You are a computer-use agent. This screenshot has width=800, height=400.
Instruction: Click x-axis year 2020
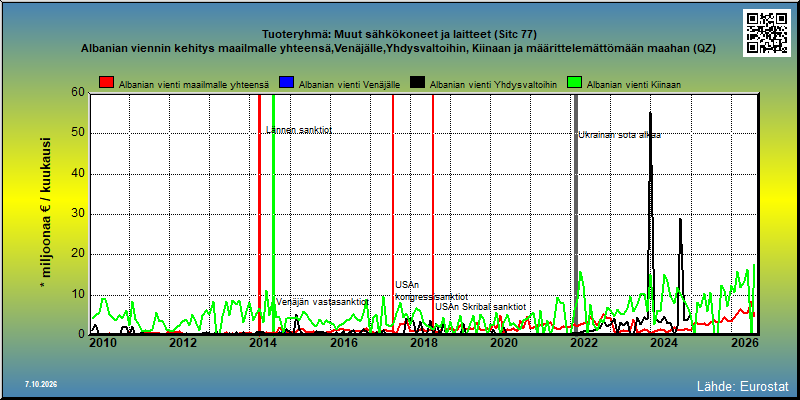coord(503,343)
